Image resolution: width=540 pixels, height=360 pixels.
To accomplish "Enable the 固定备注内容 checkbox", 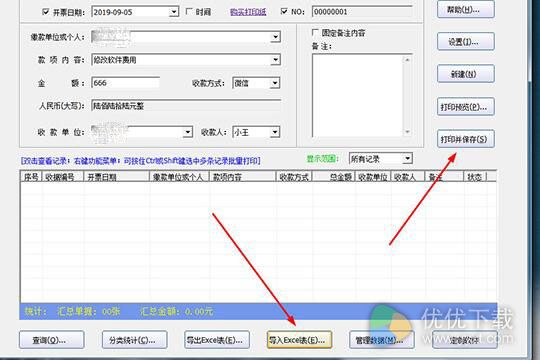I will [x=315, y=32].
